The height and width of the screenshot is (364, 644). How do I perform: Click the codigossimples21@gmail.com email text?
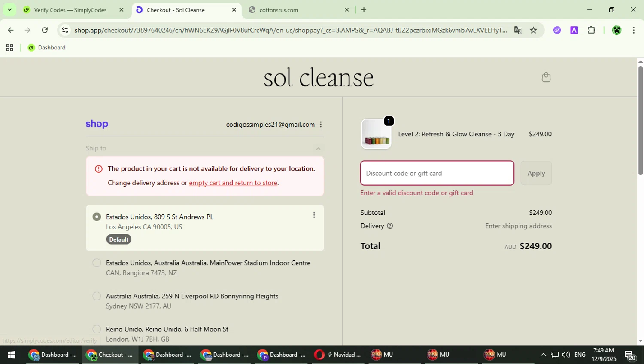click(270, 125)
